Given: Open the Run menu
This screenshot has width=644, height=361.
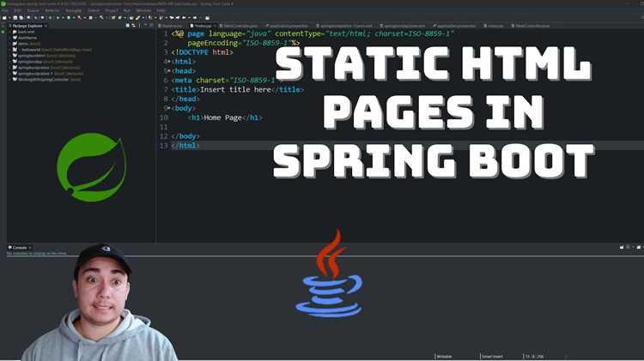Looking at the screenshot, I should (127, 10).
